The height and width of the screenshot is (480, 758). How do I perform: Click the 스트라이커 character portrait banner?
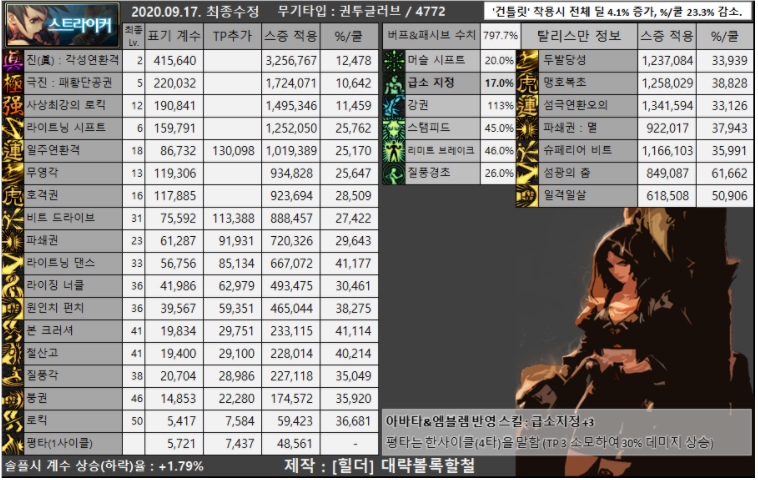click(62, 24)
